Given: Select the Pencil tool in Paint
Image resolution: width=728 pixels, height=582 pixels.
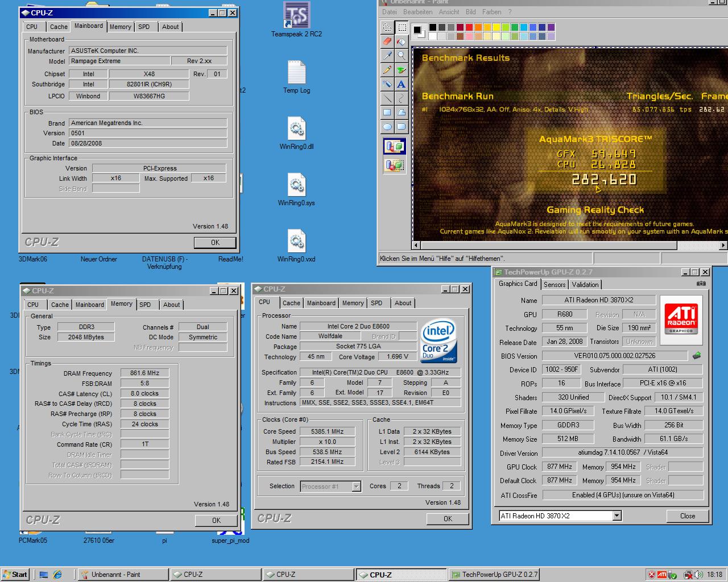Looking at the screenshot, I should 387,70.
